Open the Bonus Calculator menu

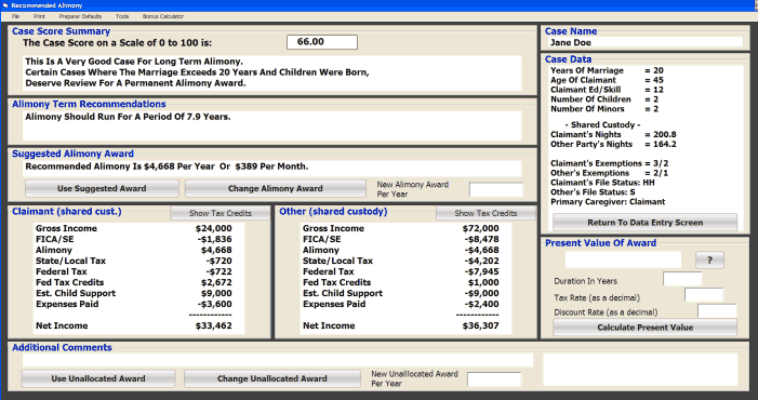[x=163, y=17]
